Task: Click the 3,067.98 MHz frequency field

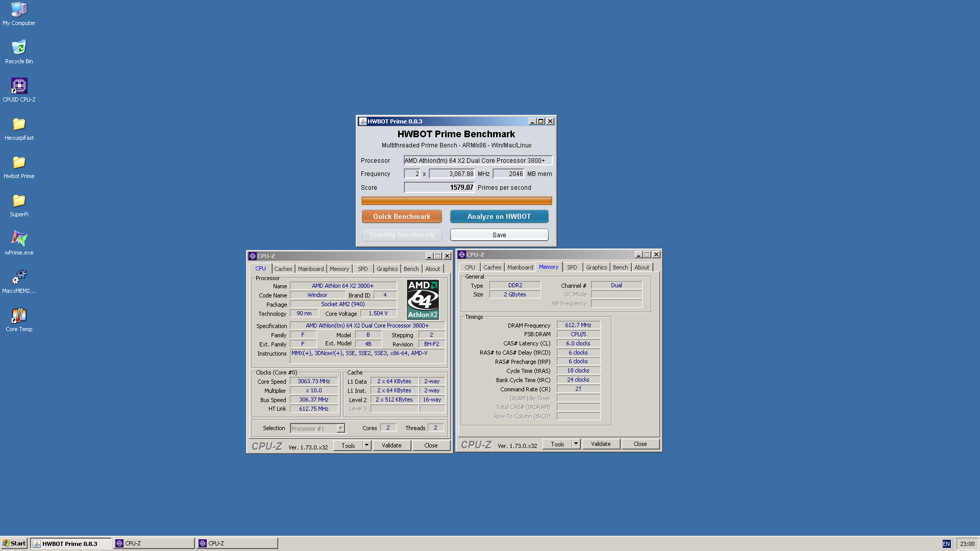Action: [x=452, y=174]
